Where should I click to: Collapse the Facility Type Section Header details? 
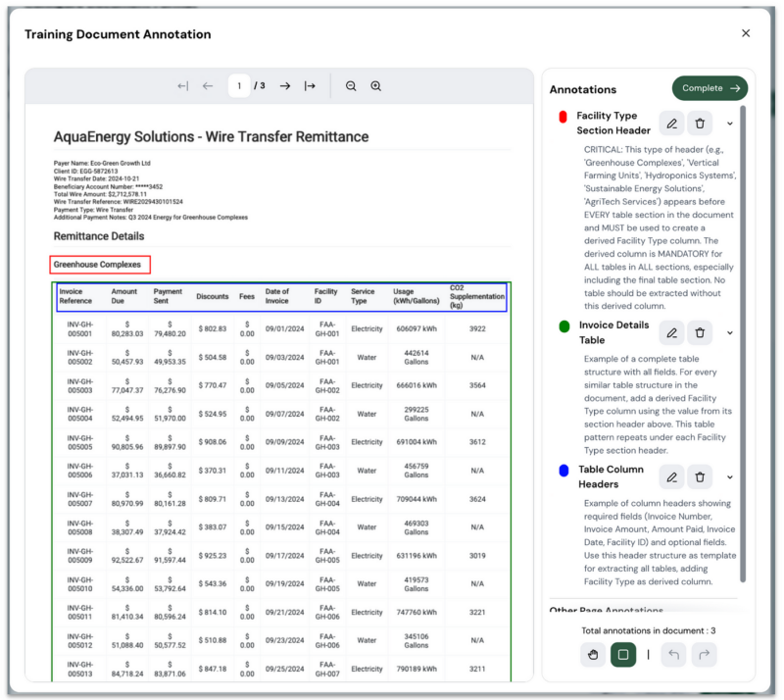point(730,124)
